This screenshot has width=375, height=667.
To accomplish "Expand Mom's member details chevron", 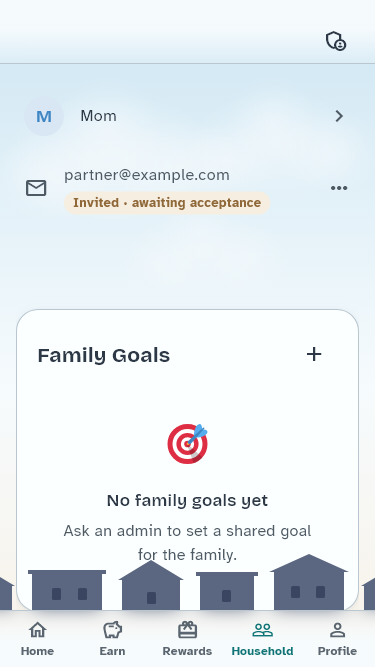I will [339, 116].
